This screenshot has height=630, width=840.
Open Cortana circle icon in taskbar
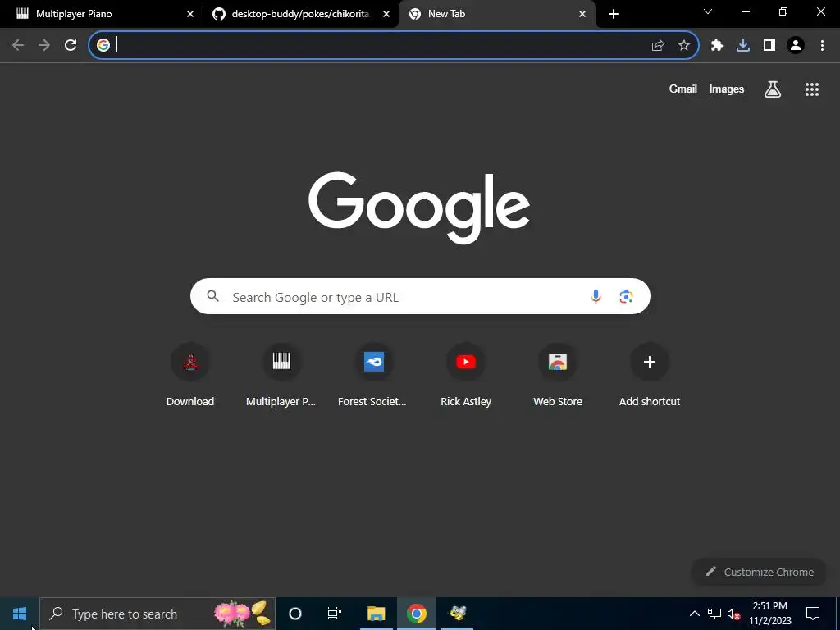click(295, 614)
